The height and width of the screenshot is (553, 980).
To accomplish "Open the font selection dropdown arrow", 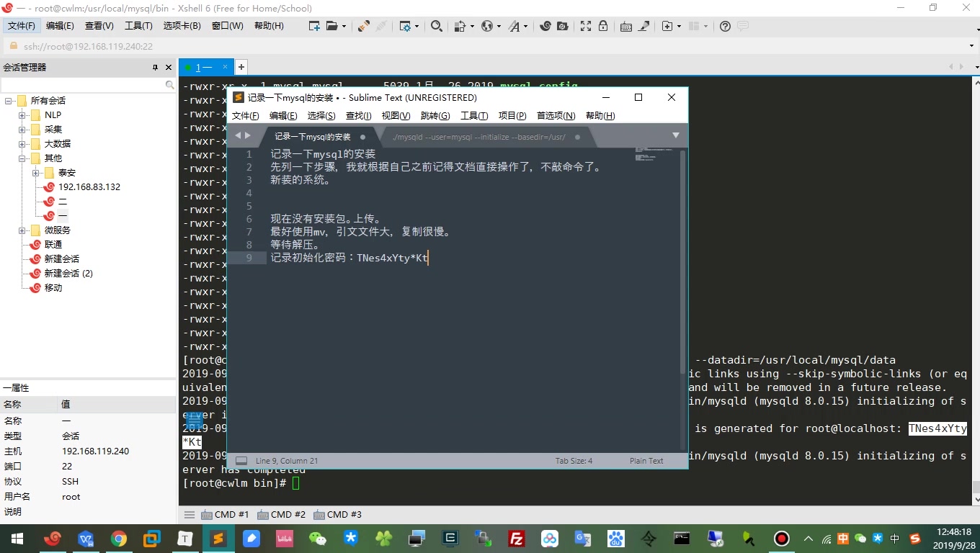I will [524, 26].
